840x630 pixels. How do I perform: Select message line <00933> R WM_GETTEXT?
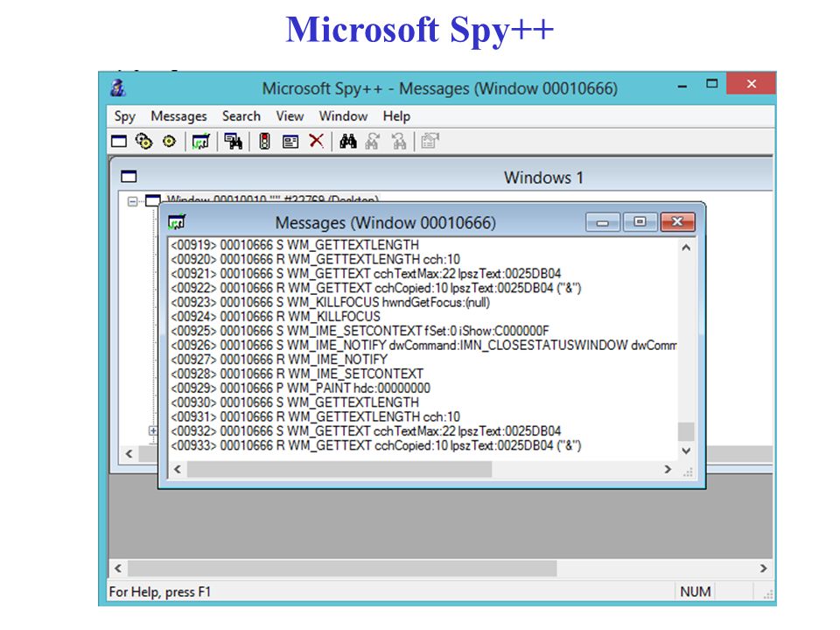[x=375, y=445]
